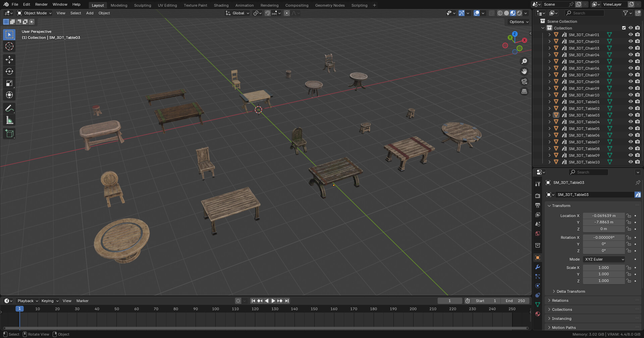
Task: Hide SM_3DT_Chair05 with its eye toggle
Action: tap(631, 61)
